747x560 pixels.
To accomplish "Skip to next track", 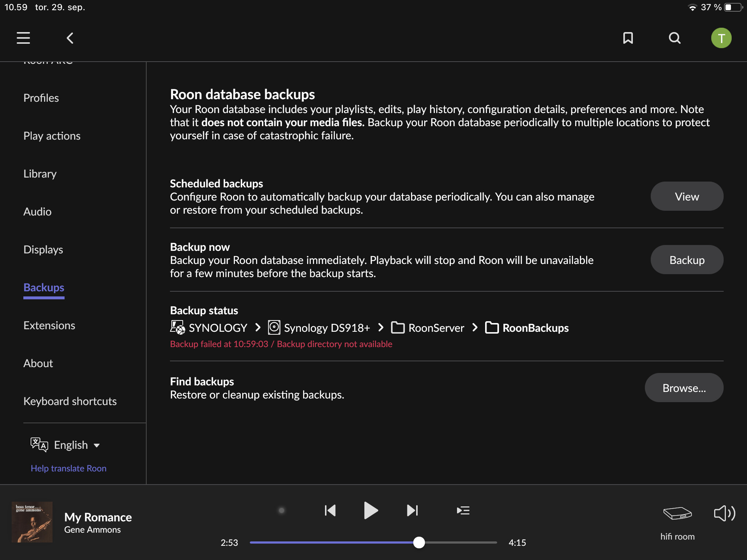I will (412, 510).
